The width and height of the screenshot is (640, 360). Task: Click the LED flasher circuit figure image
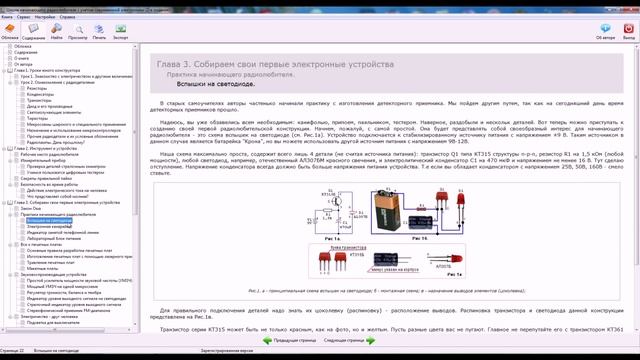click(x=387, y=234)
